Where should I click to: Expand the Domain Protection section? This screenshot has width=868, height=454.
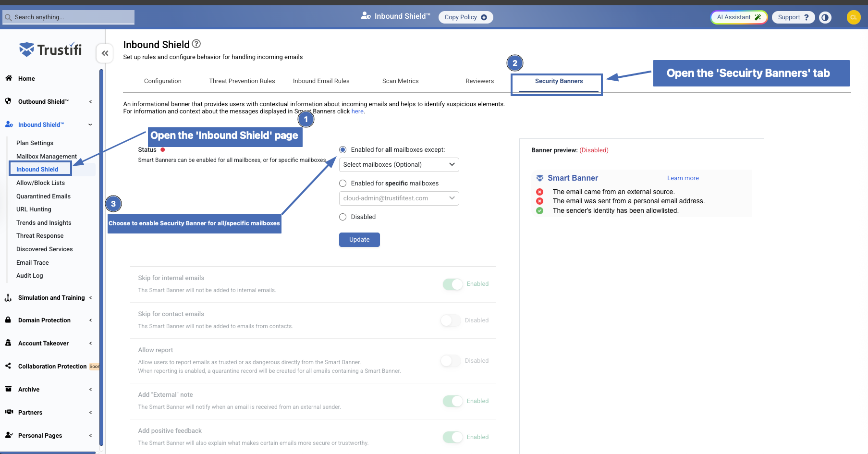[90, 320]
